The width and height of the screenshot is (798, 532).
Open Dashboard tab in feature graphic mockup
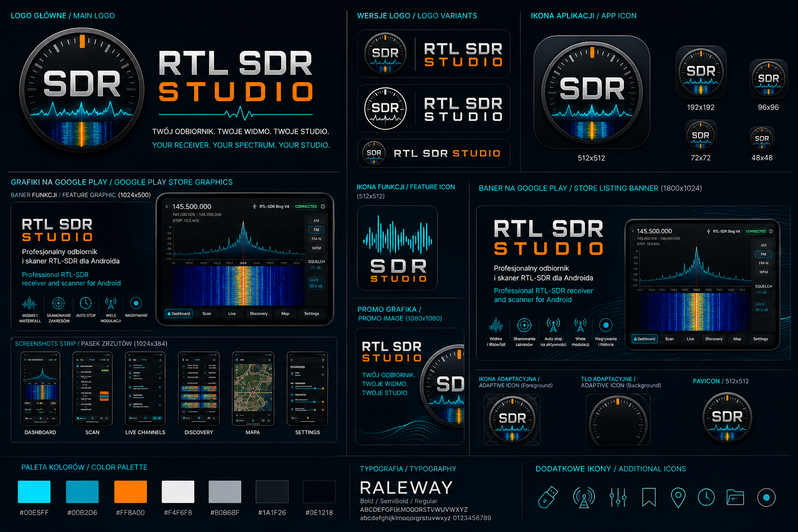point(179,313)
